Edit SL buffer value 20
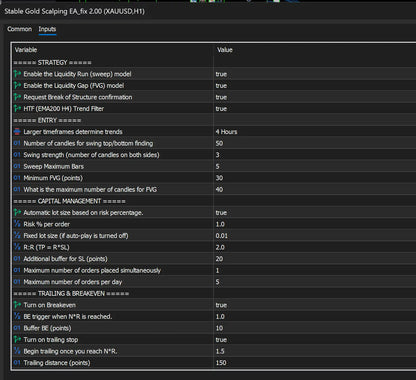416x380 pixels. 219,259
